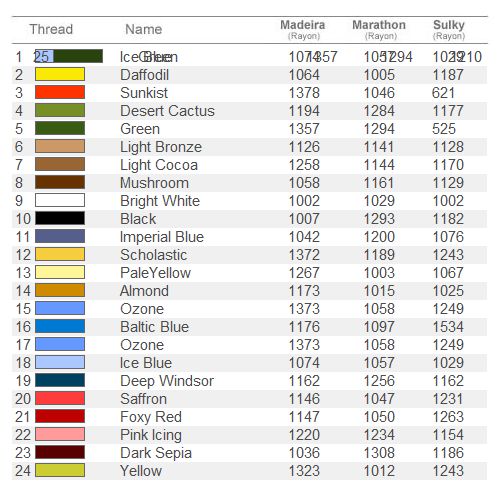Select the name 'Baltic Blue'
The width and height of the screenshot is (500, 492).
[x=155, y=327]
